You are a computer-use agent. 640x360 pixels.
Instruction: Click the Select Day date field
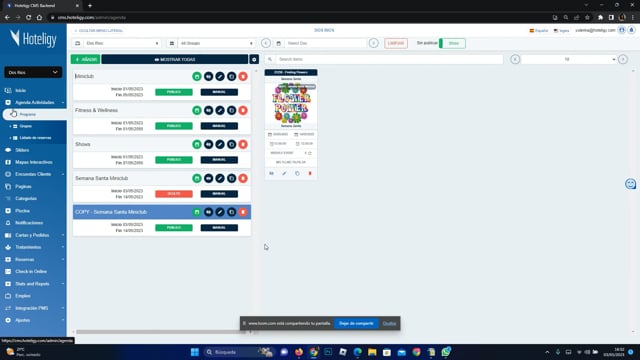click(326, 43)
